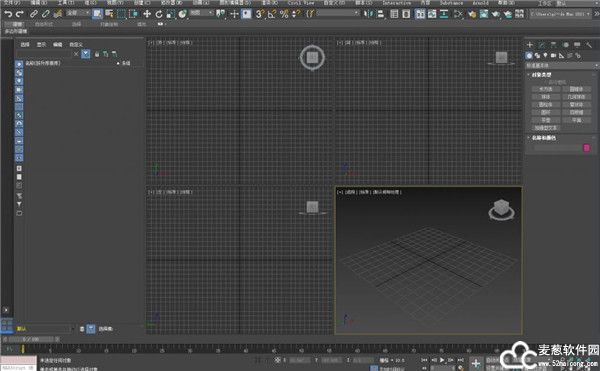Select the Select and Move tool

147,14
